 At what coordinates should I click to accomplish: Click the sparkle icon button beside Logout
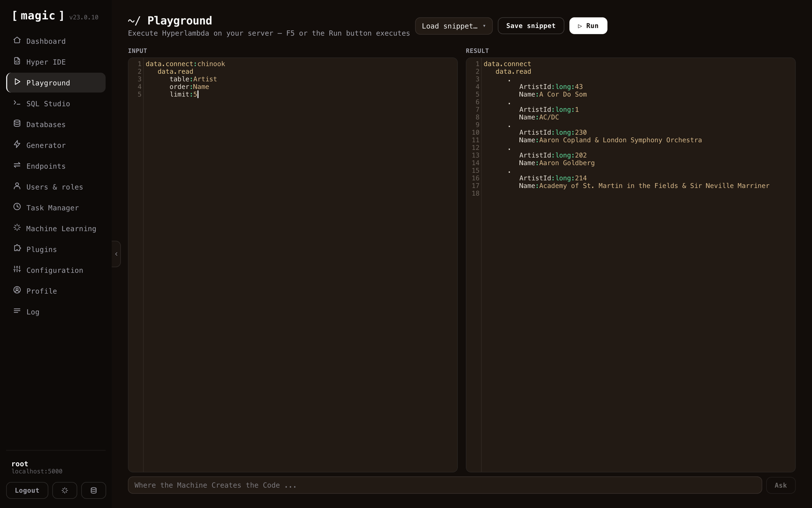click(x=65, y=491)
